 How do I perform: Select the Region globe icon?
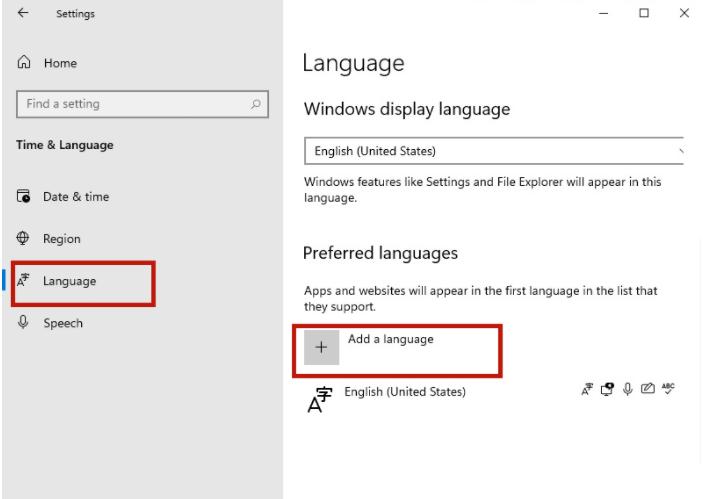pyautogui.click(x=23, y=238)
